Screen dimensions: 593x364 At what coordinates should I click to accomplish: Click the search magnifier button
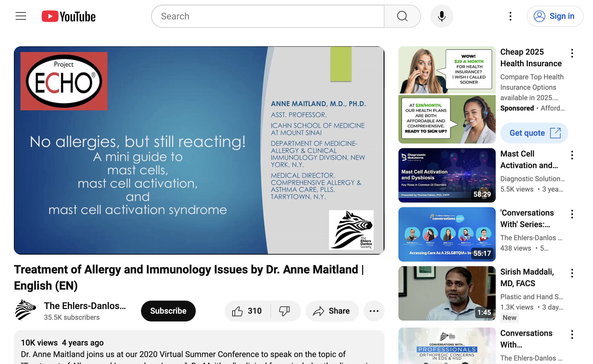point(402,16)
